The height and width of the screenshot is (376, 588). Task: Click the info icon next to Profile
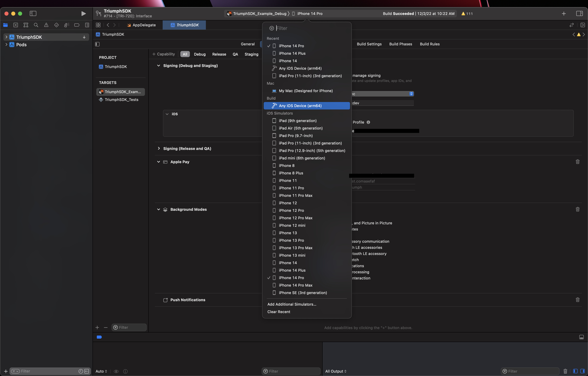pyautogui.click(x=368, y=122)
